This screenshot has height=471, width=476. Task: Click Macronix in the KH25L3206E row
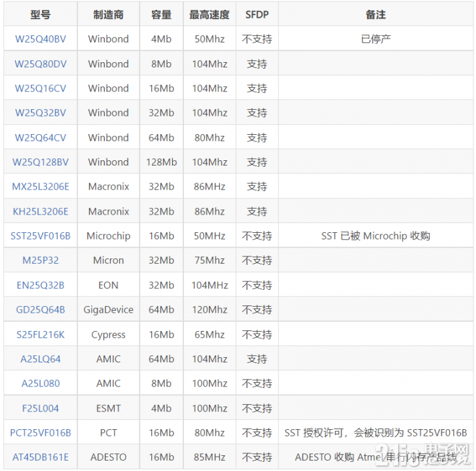click(x=109, y=211)
